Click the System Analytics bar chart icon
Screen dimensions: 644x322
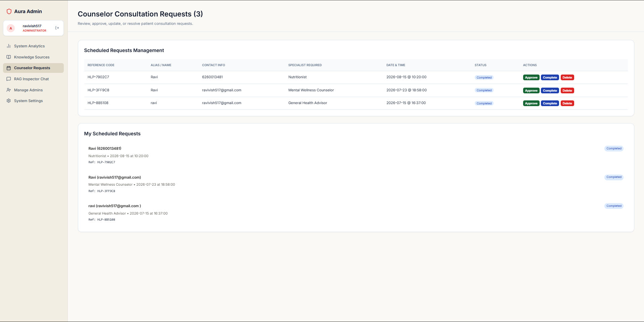9,46
